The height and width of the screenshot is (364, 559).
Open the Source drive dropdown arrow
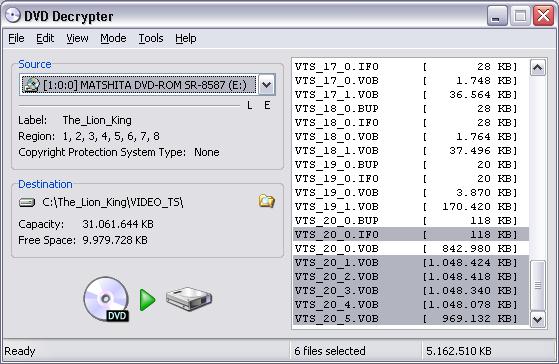pos(266,85)
